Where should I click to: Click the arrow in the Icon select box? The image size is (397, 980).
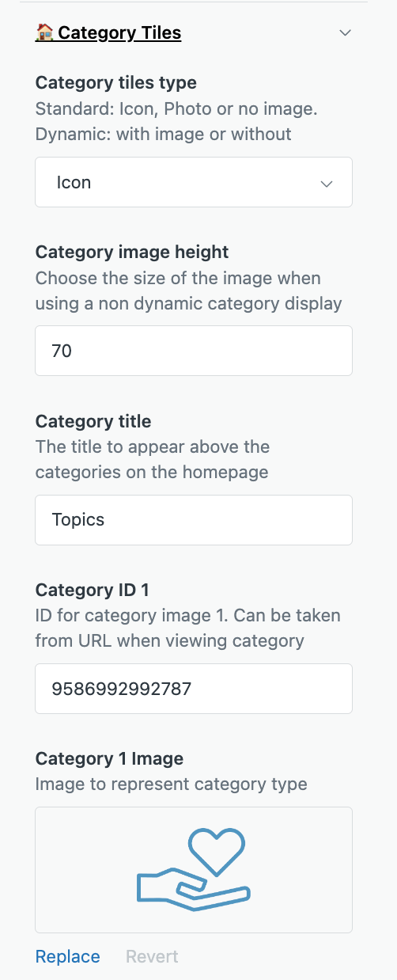[x=327, y=184]
